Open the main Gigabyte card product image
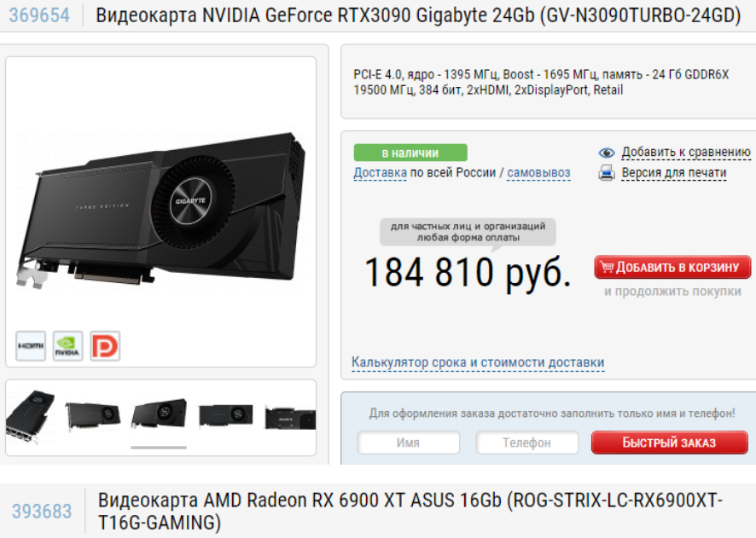Viewport: 756px width, 538px height. click(x=161, y=210)
